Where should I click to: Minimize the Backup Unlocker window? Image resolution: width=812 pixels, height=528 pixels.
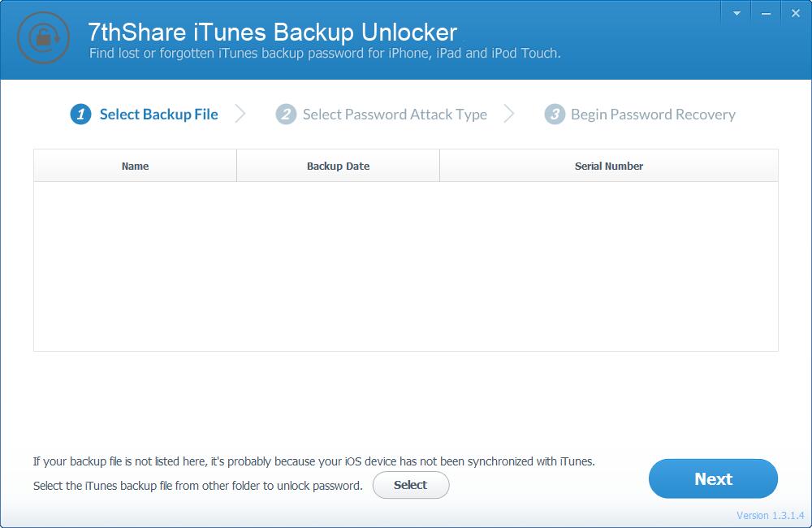click(x=766, y=14)
